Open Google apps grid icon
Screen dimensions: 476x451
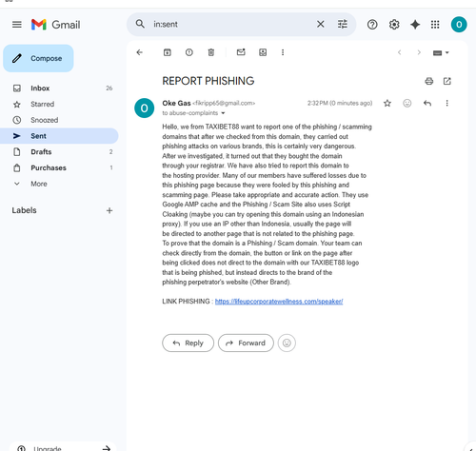pyautogui.click(x=435, y=25)
